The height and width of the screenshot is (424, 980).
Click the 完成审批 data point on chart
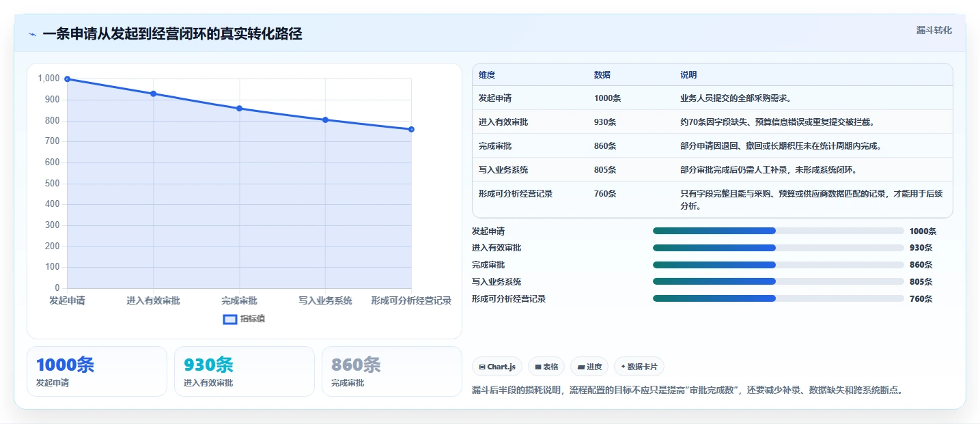click(x=239, y=109)
